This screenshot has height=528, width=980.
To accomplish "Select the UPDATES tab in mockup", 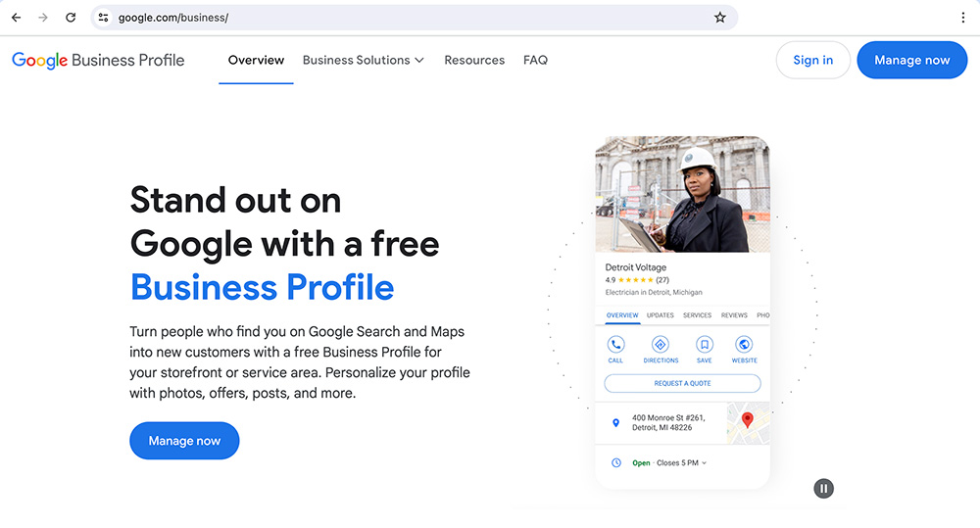I will pos(660,315).
